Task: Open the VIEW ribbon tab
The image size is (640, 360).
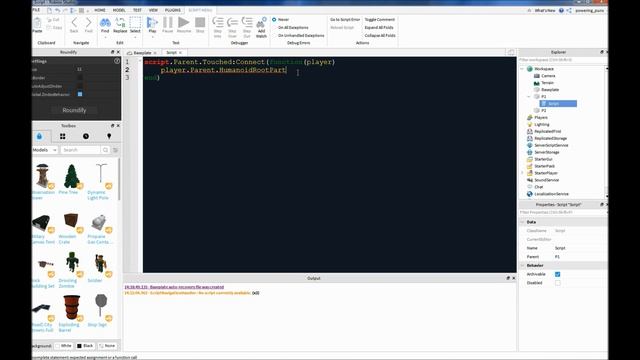Action: pos(153,10)
